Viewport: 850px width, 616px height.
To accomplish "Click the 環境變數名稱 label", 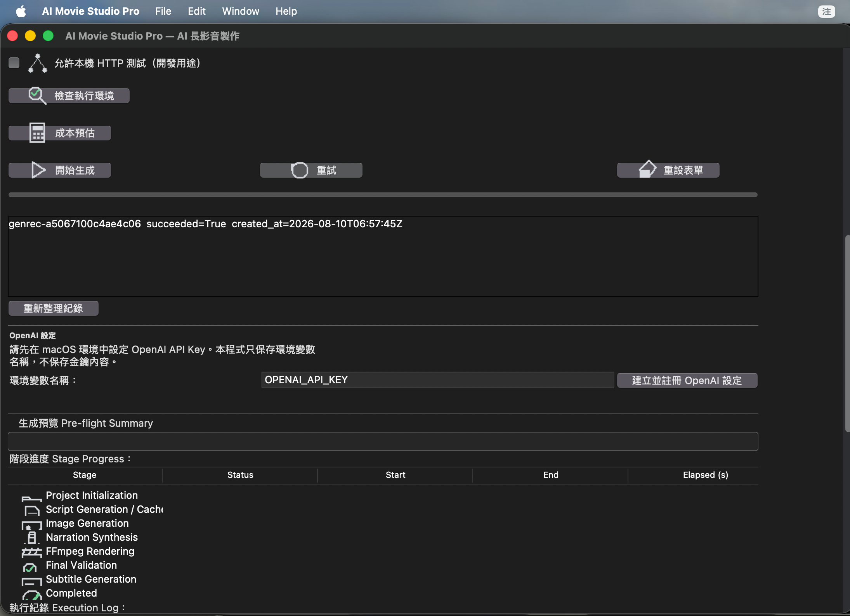I will click(43, 381).
